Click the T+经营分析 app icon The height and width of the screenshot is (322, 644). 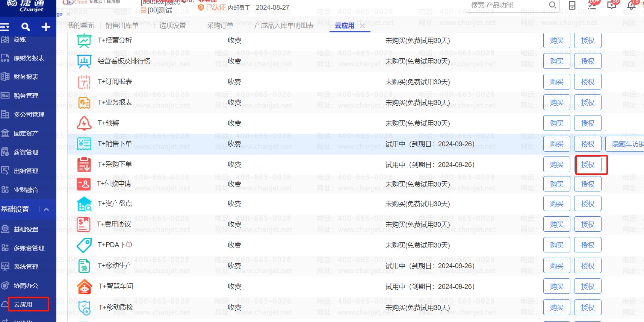84,41
